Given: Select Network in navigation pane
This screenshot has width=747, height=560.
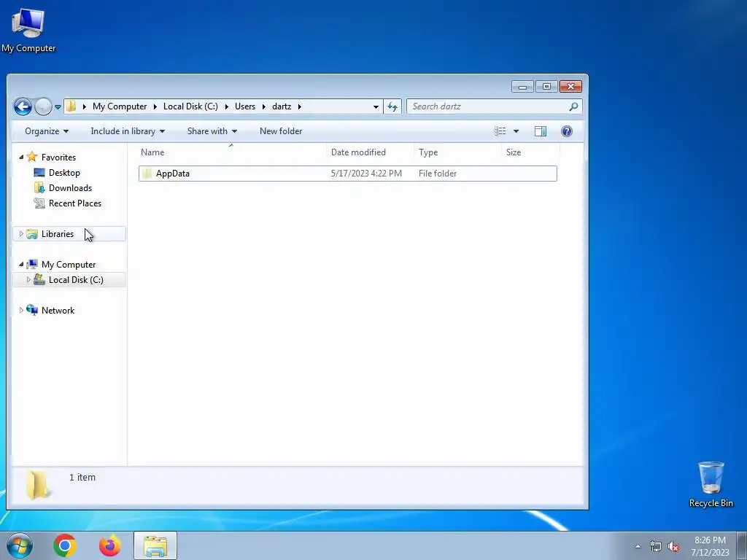Looking at the screenshot, I should point(58,311).
